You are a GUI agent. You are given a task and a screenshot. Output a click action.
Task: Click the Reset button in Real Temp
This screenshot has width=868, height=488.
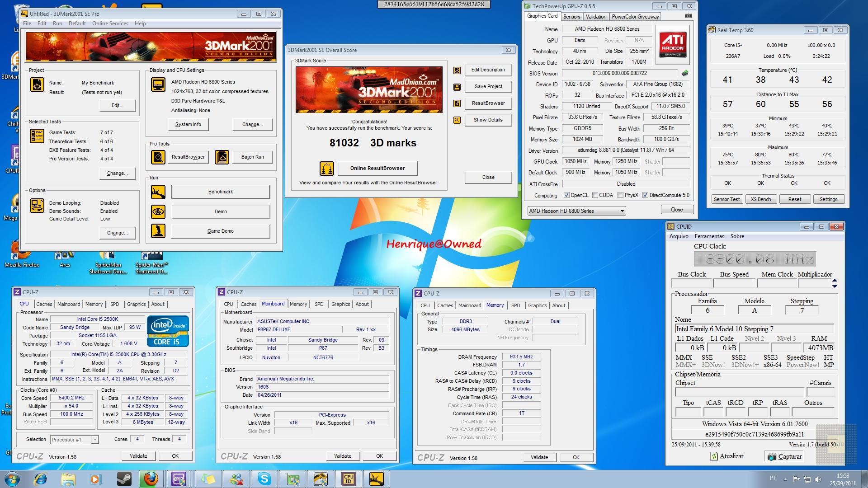tap(795, 199)
